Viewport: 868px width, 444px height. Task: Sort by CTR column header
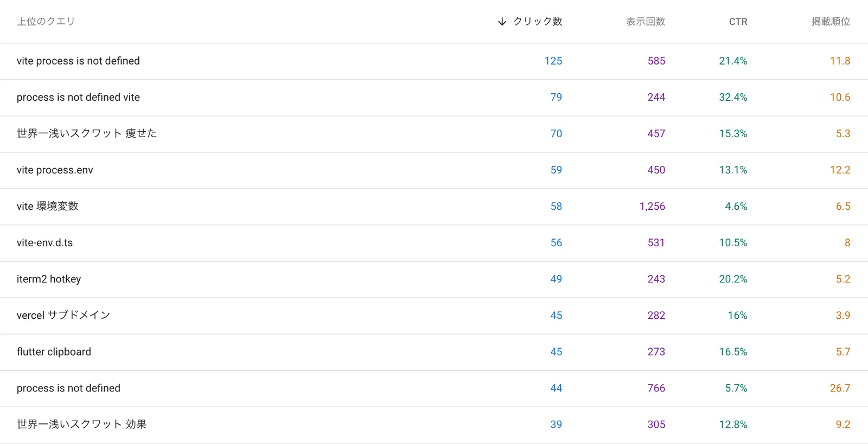pos(738,22)
